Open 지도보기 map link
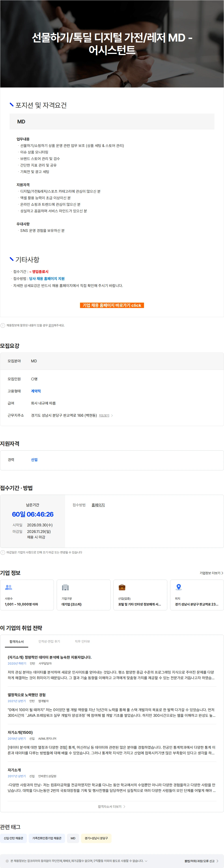224x868 pixels. (x=104, y=416)
